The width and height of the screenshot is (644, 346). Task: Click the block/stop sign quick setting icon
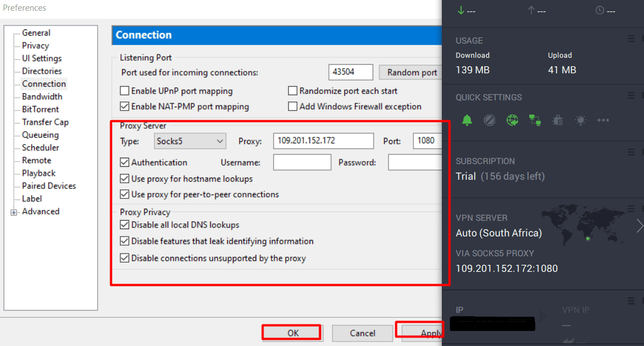(x=490, y=120)
